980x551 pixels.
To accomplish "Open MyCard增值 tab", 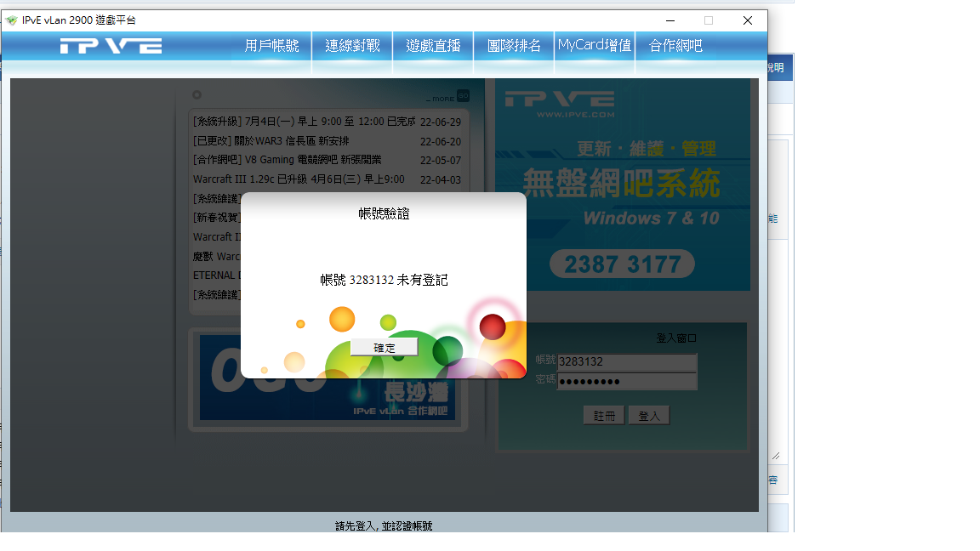I will click(x=595, y=46).
